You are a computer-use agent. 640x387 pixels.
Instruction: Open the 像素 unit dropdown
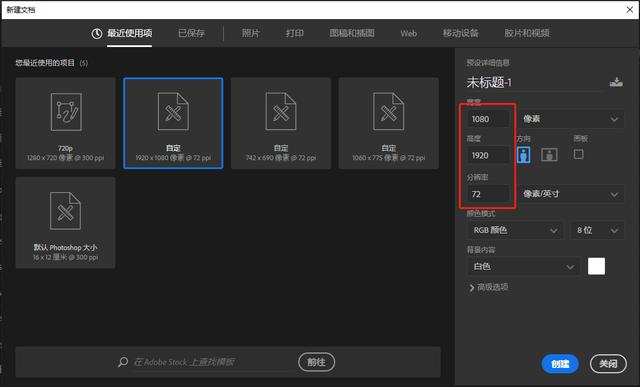[x=571, y=119]
